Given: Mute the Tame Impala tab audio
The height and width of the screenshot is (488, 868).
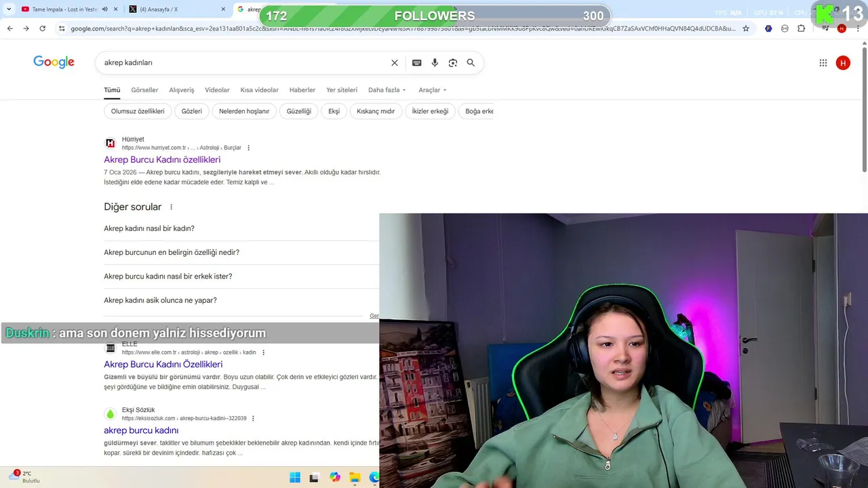Looking at the screenshot, I should pyautogui.click(x=104, y=9).
